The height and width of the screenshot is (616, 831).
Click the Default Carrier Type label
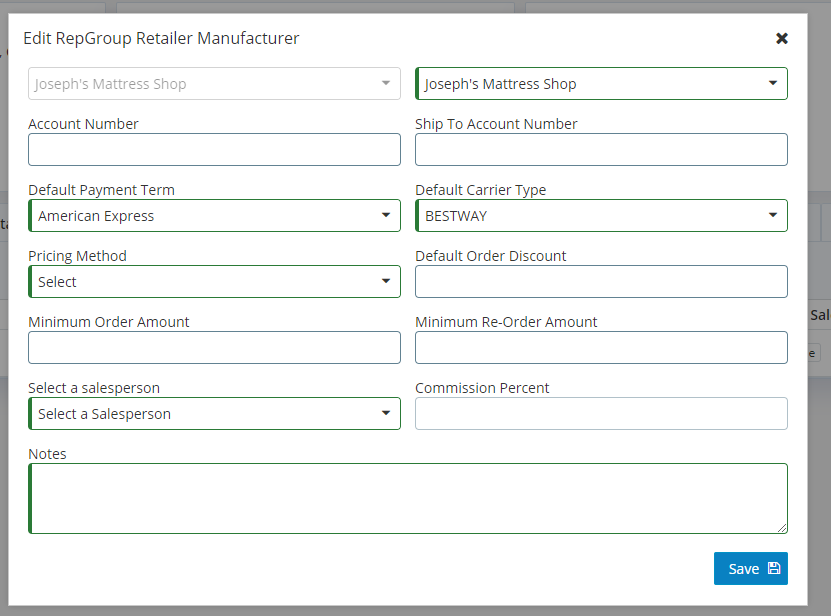click(x=481, y=190)
